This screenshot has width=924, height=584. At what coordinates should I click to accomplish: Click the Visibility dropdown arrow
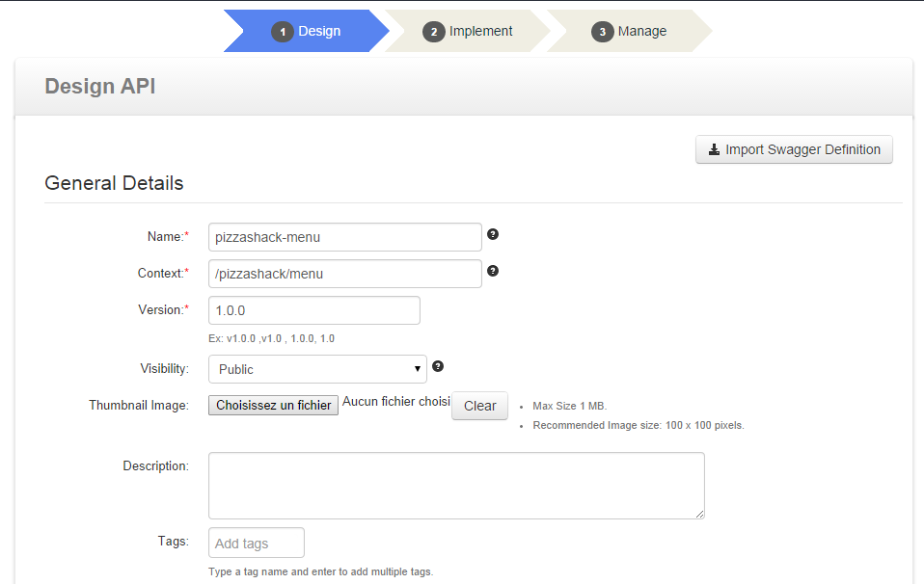pyautogui.click(x=418, y=369)
